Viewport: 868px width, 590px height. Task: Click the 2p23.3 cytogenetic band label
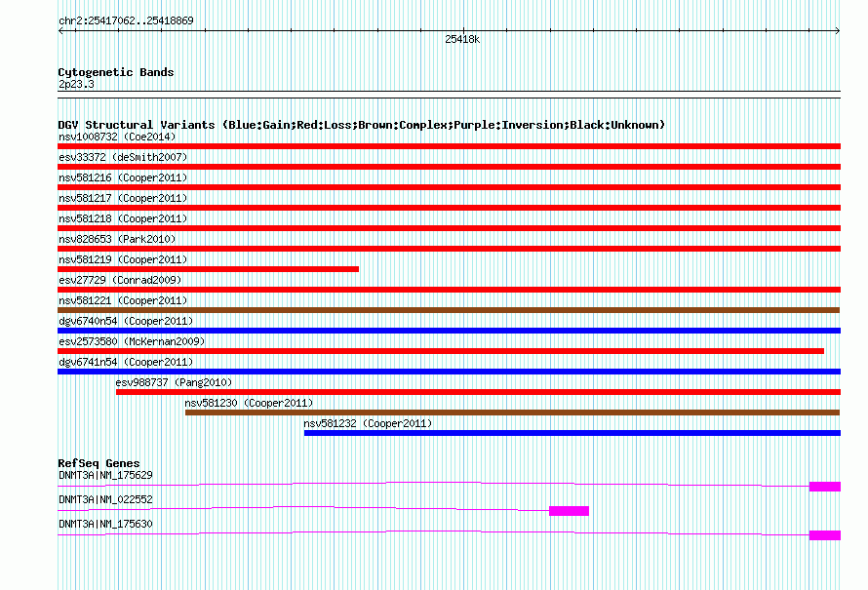tap(76, 84)
